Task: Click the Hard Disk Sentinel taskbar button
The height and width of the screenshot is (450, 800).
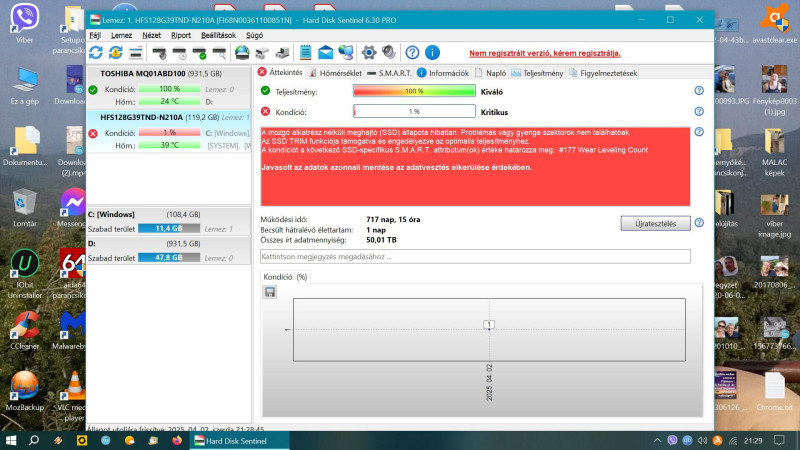Action: tap(240, 440)
